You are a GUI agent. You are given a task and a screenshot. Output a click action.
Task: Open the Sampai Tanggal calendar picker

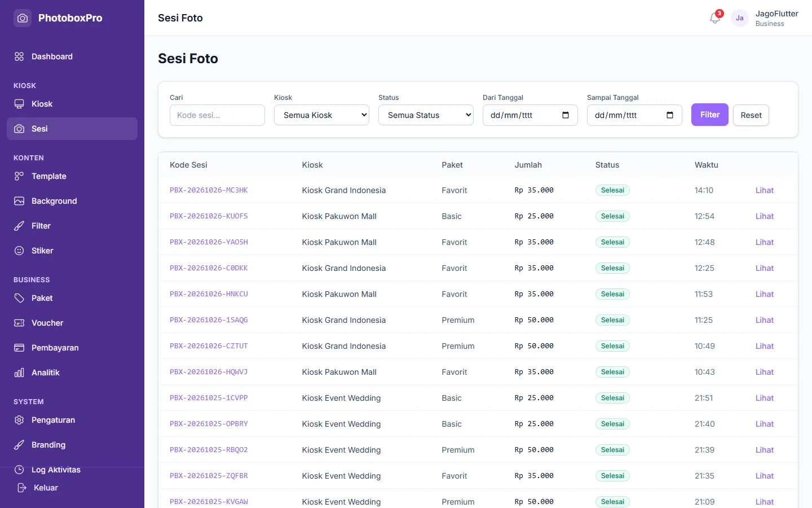coord(670,115)
